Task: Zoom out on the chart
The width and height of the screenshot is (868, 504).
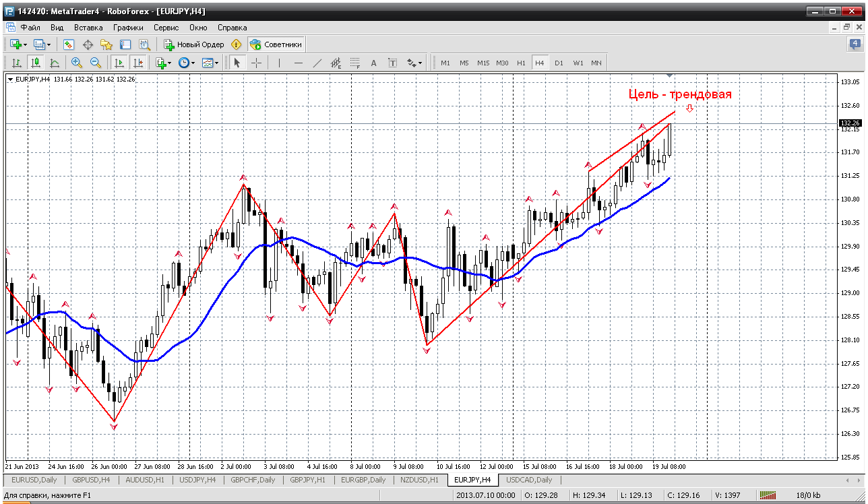Action: pyautogui.click(x=95, y=63)
